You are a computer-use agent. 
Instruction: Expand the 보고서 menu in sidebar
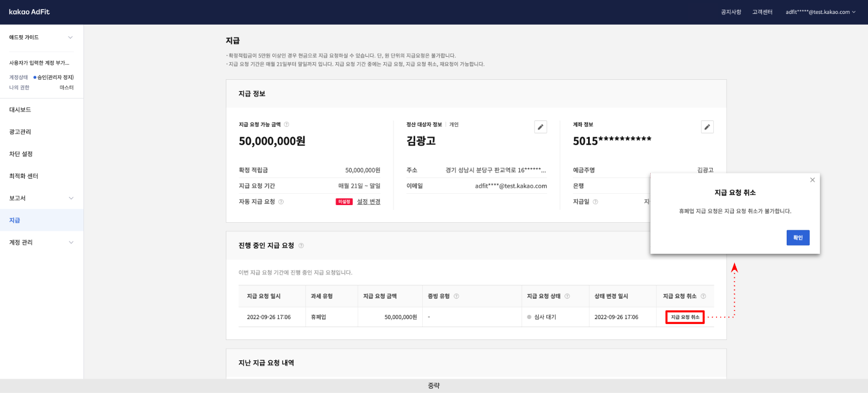pyautogui.click(x=71, y=198)
